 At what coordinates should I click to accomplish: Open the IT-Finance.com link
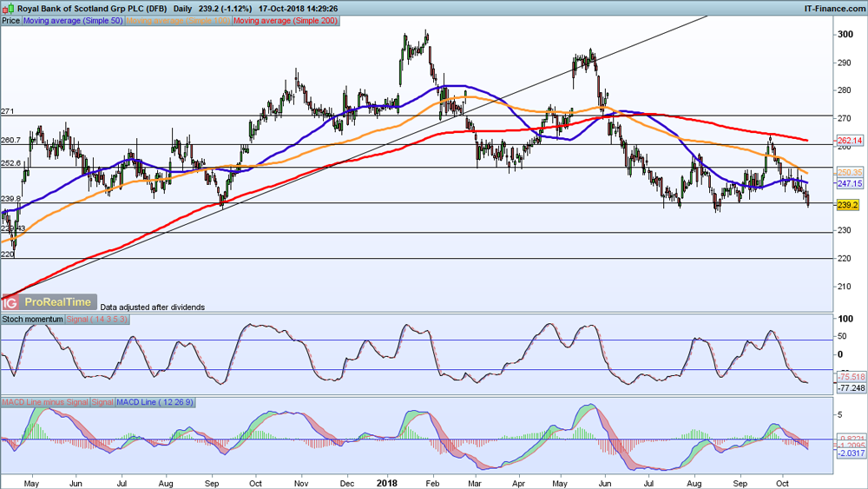point(829,7)
